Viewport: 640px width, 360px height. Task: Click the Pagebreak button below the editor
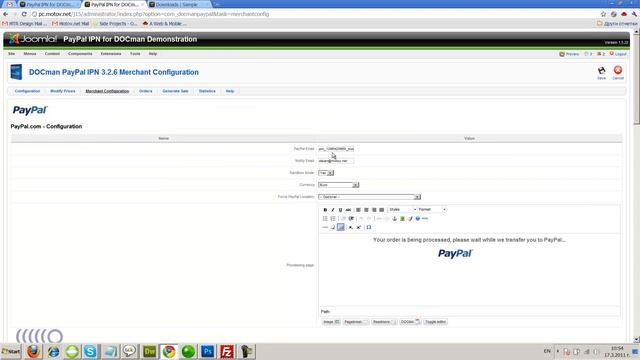pyautogui.click(x=356, y=322)
